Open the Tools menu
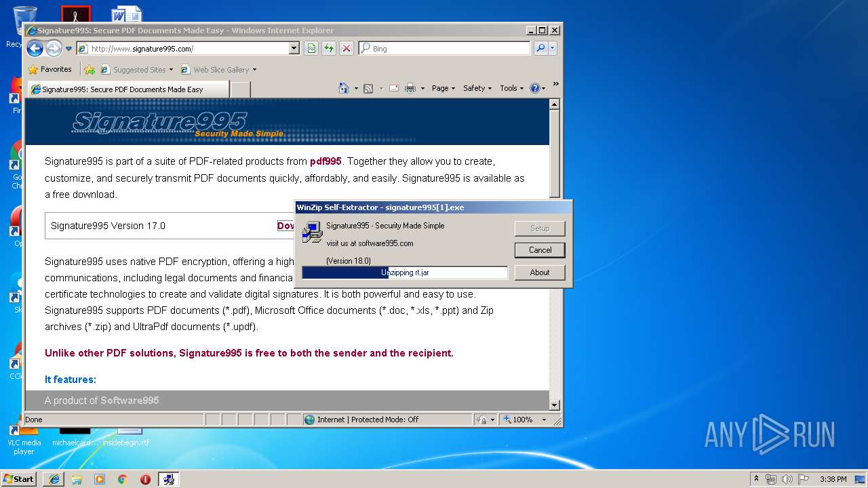Screen dimensions: 868x488 (511, 88)
